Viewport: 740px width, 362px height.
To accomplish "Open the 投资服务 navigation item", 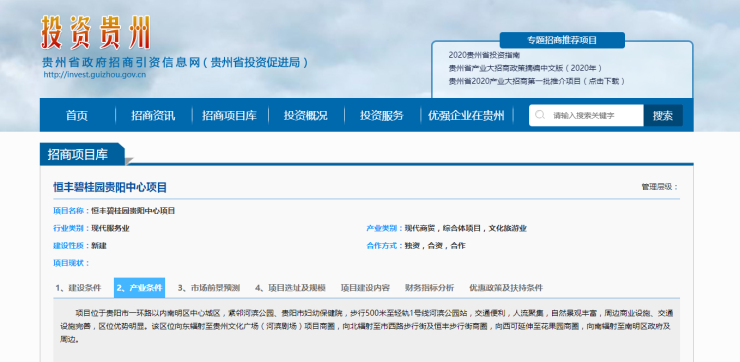I will tap(382, 115).
